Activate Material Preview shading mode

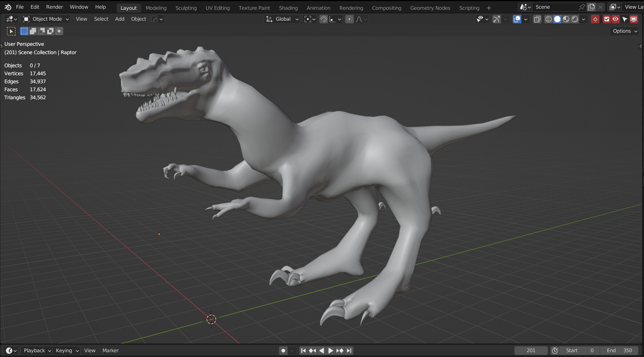566,19
